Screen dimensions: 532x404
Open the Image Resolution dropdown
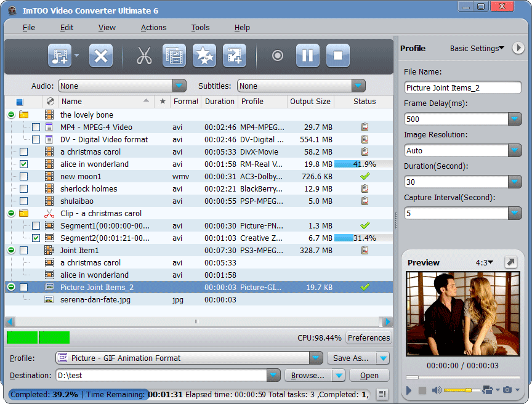pyautogui.click(x=515, y=150)
